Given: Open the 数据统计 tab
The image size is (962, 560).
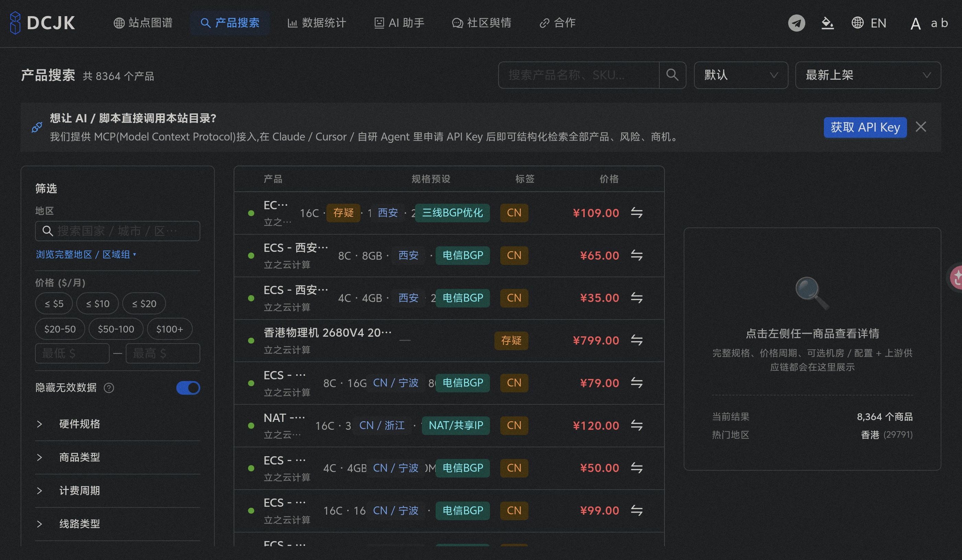Looking at the screenshot, I should (x=316, y=23).
